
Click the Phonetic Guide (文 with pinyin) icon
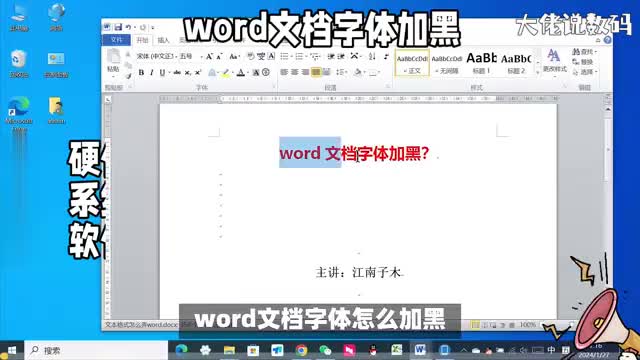(x=261, y=56)
